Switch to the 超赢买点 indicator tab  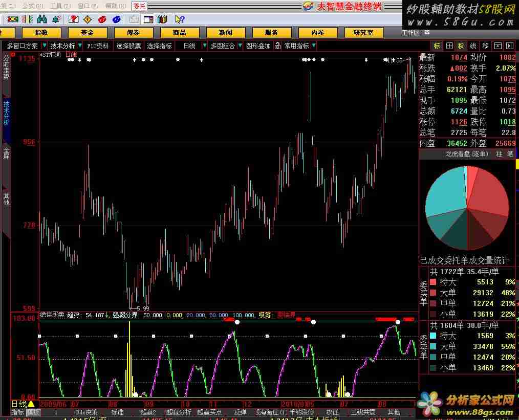[x=209, y=412]
